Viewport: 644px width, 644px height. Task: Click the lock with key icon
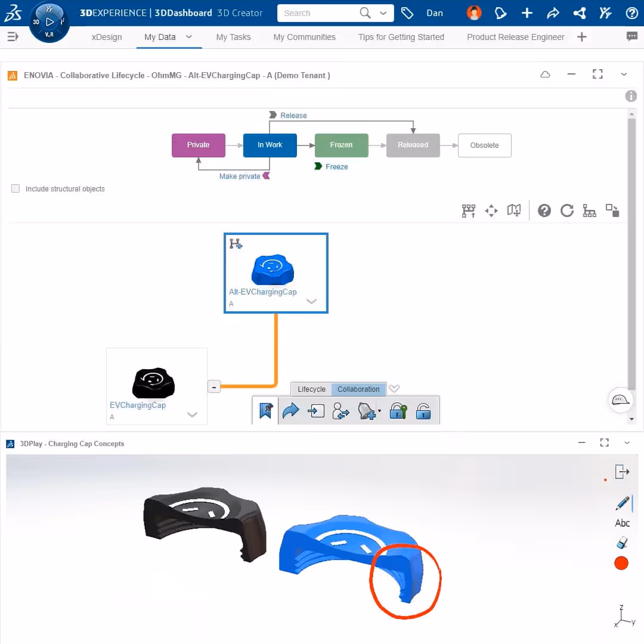398,411
